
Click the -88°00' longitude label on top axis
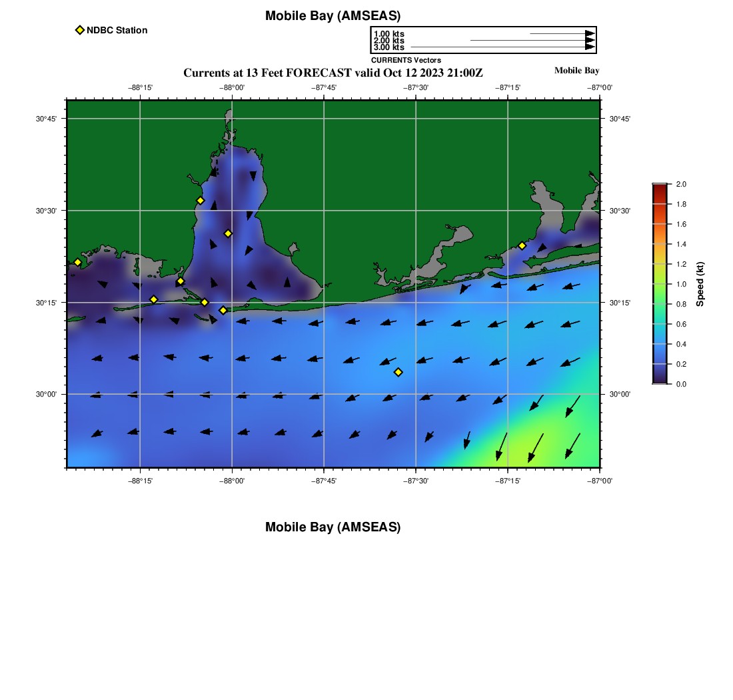point(232,87)
